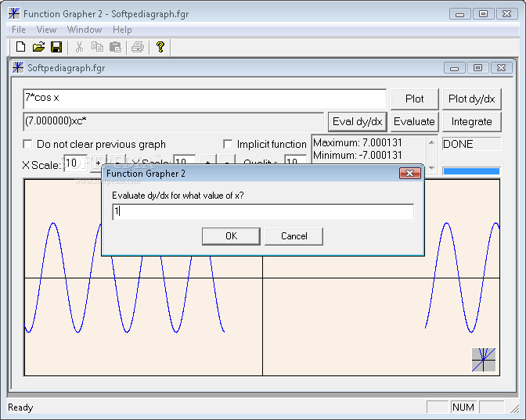The image size is (526, 420).
Task: Click the x value input field in dialog
Action: click(x=263, y=212)
